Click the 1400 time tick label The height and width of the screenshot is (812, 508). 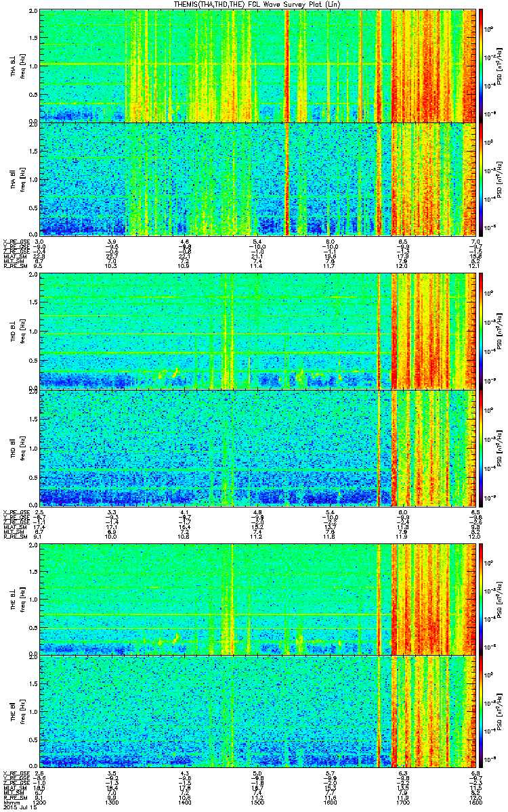pyautogui.click(x=185, y=802)
